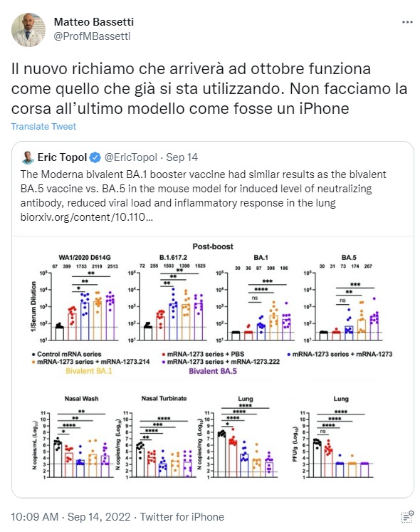Image resolution: width=420 pixels, height=532 pixels.
Task: Open the tweet's three-dot more options menu
Action: point(407,22)
